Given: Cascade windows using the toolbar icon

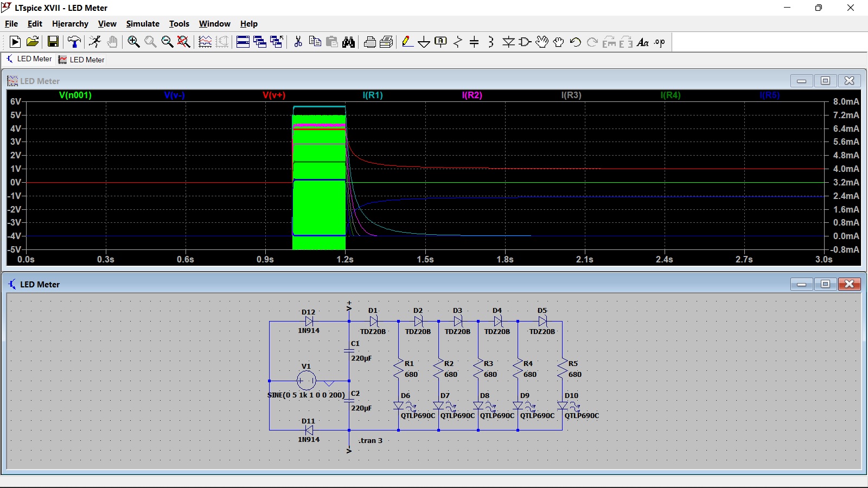Looking at the screenshot, I should 260,42.
